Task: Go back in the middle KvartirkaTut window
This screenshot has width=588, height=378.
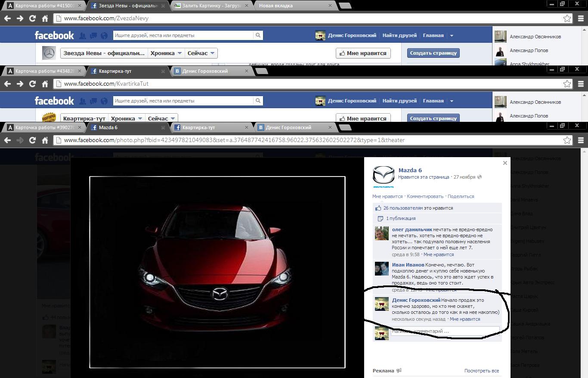Action: (7, 84)
